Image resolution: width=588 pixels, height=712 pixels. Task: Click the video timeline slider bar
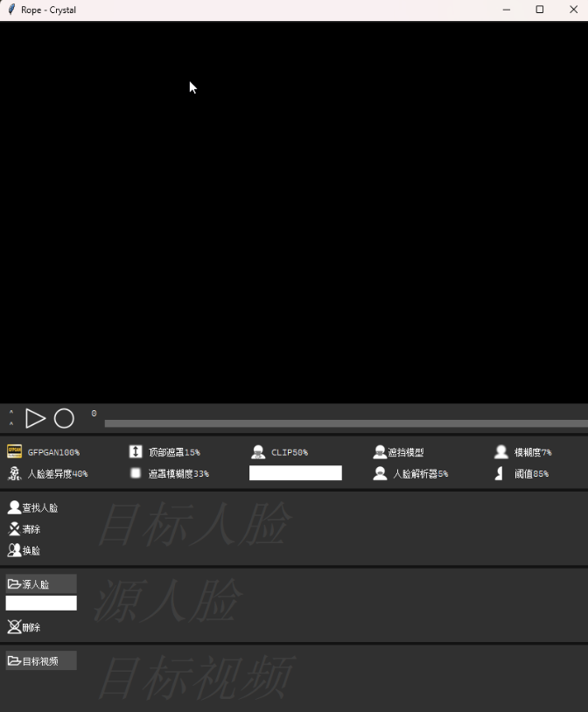(x=346, y=424)
